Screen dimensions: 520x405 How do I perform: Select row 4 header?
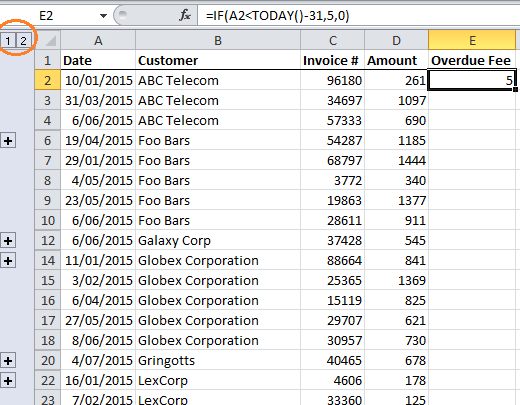(x=48, y=120)
